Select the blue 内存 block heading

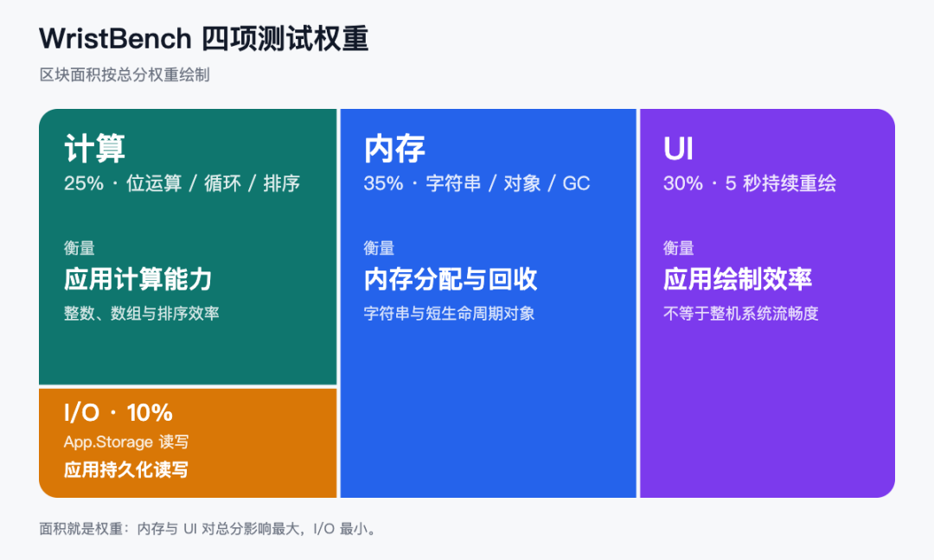pos(394,148)
